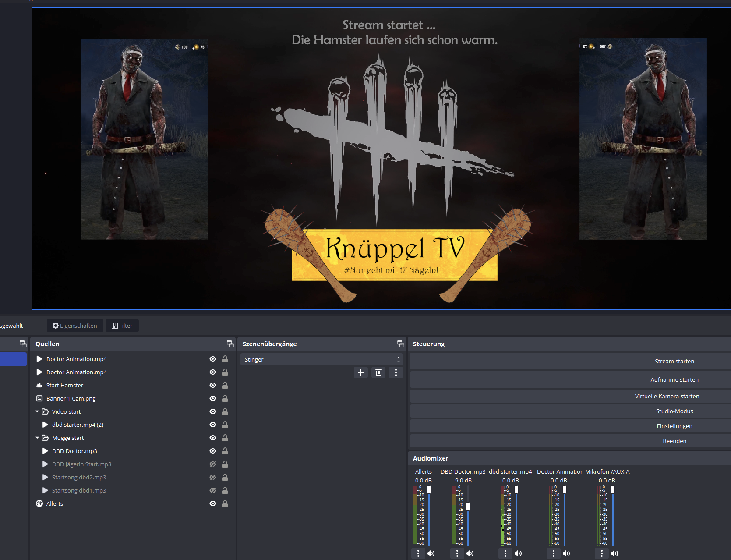The image size is (731, 560).
Task: Add a new scene transition with plus icon
Action: click(360, 372)
